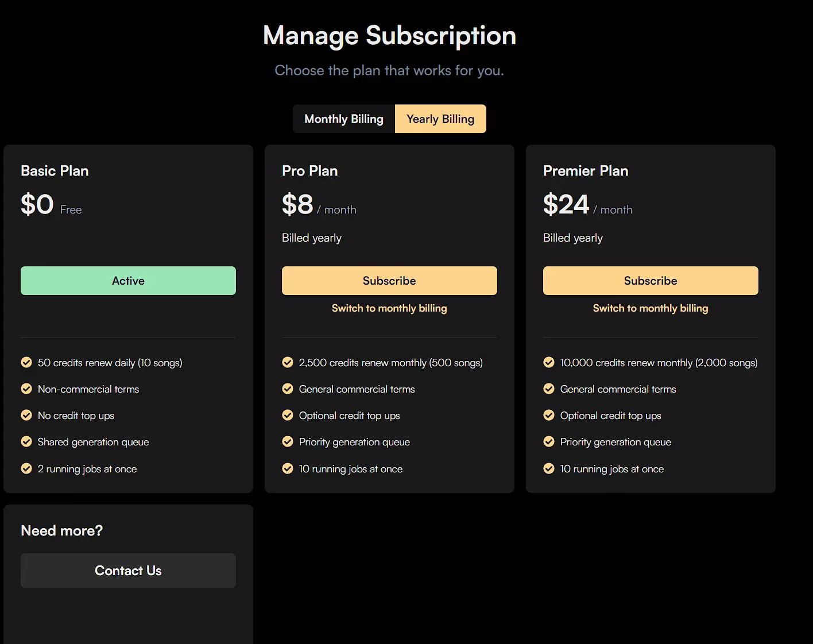Click checkmark icon beside 10,000 credits renew monthly
Image resolution: width=813 pixels, height=644 pixels.
(x=549, y=362)
